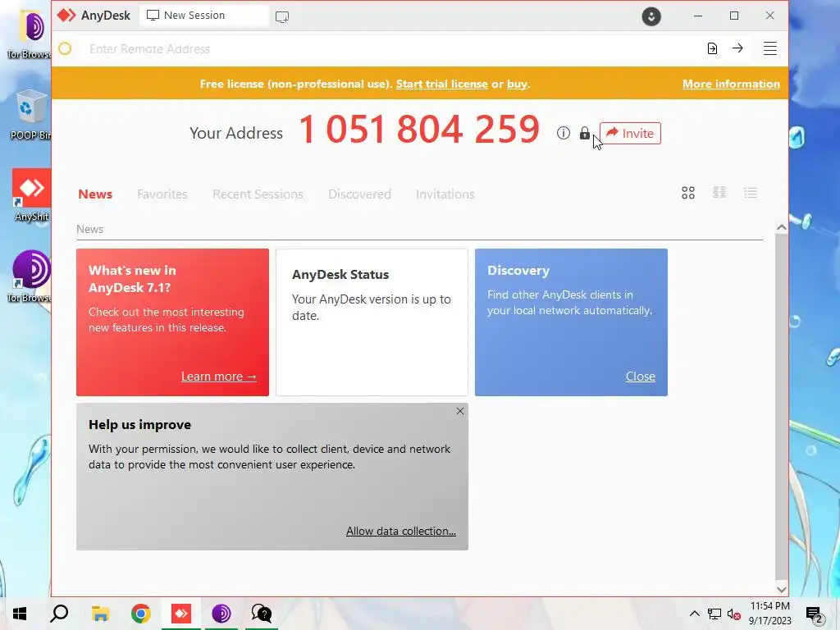The image size is (840, 630).
Task: Click More information link
Action: tap(731, 84)
